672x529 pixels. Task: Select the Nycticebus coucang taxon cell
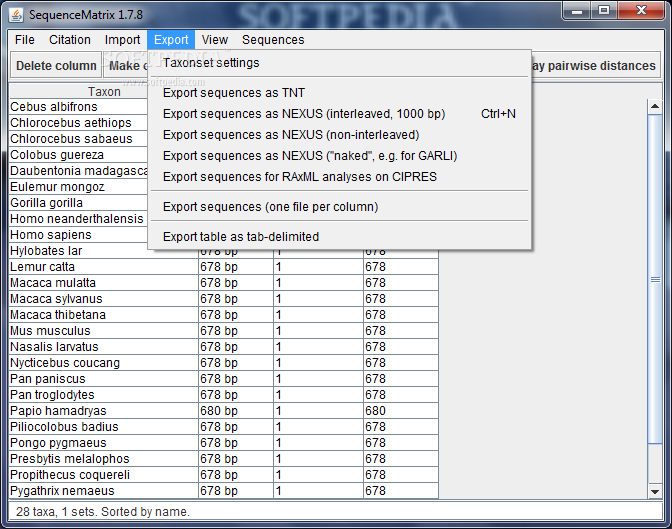(104, 363)
